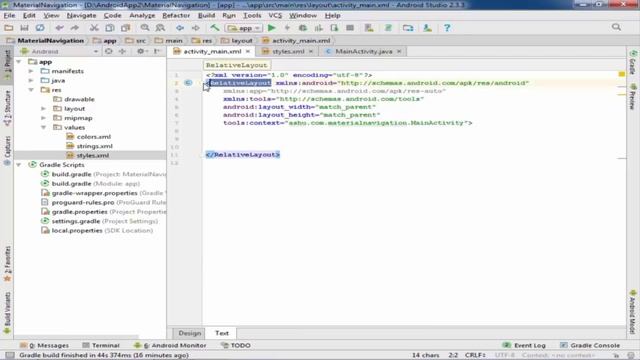
Task: Click the Cut scissors icon
Action: click(x=94, y=28)
